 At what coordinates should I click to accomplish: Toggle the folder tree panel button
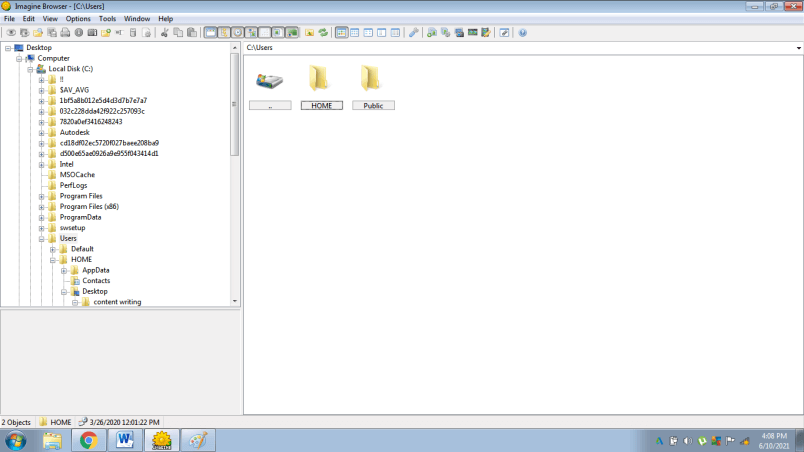point(224,33)
